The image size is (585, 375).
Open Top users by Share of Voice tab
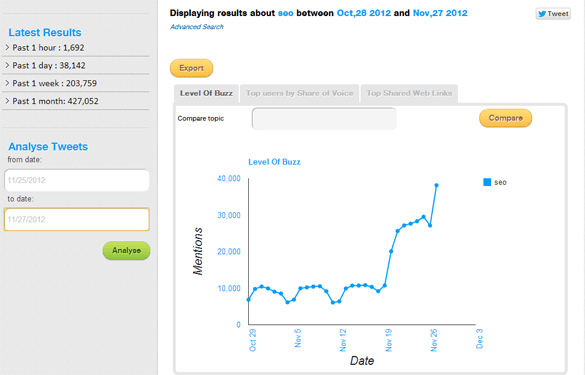299,93
